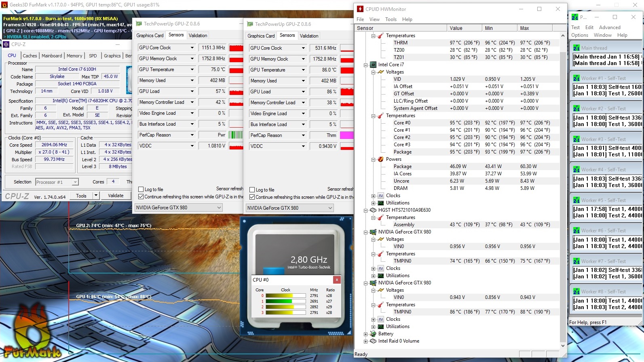
Task: Open GPU selector dropdown in right GPU-Z
Action: 330,208
